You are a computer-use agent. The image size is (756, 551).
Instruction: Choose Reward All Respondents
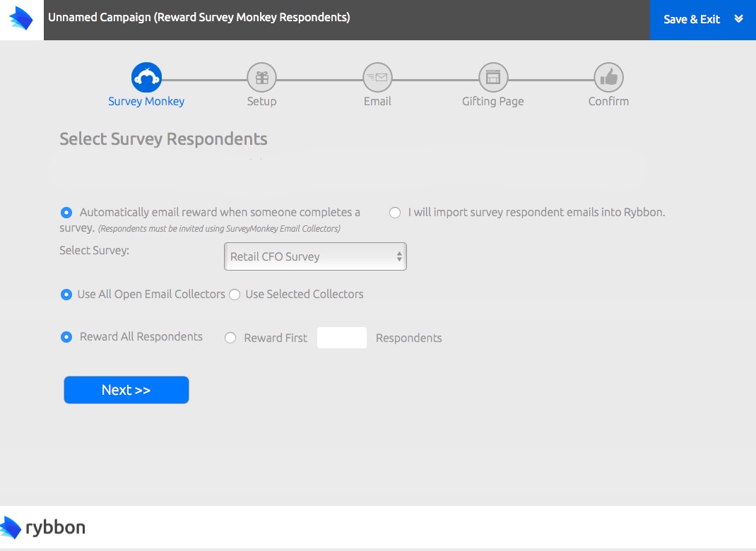click(x=66, y=337)
